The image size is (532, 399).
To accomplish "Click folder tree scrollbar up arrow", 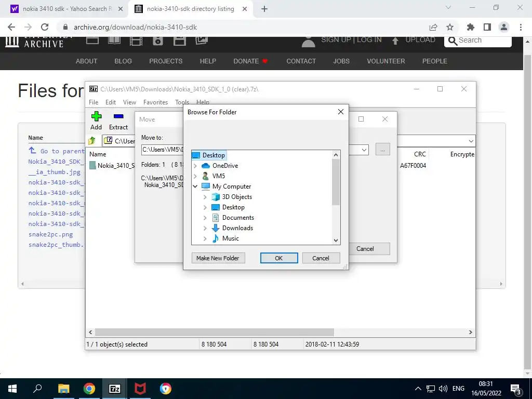I will pyautogui.click(x=336, y=155).
